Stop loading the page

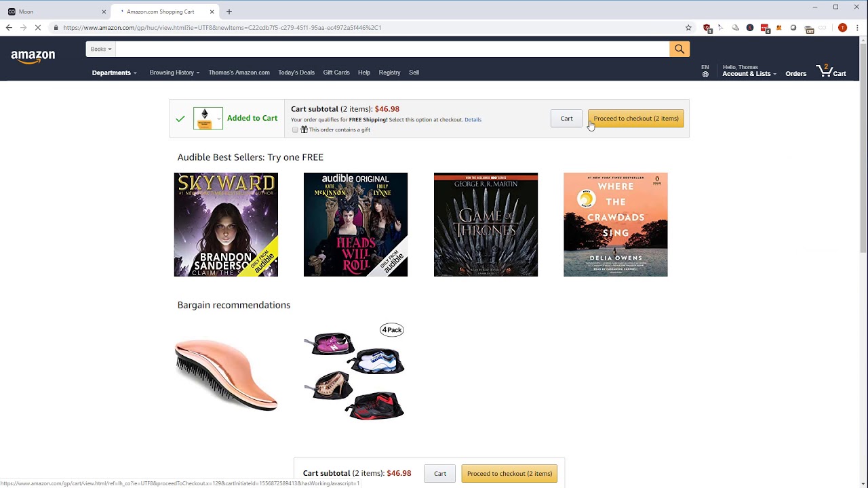[x=38, y=28]
